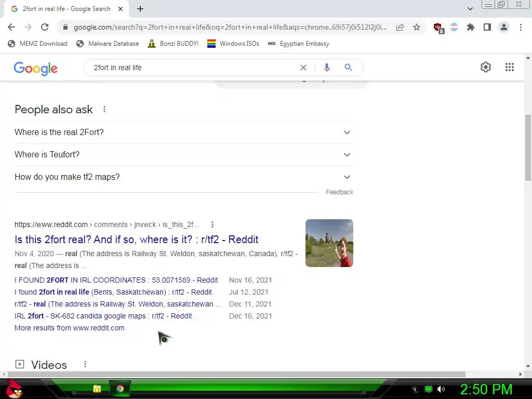The image size is (532, 399).
Task: Open the Bonzi BUDDY! bookmark
Action: point(173,44)
